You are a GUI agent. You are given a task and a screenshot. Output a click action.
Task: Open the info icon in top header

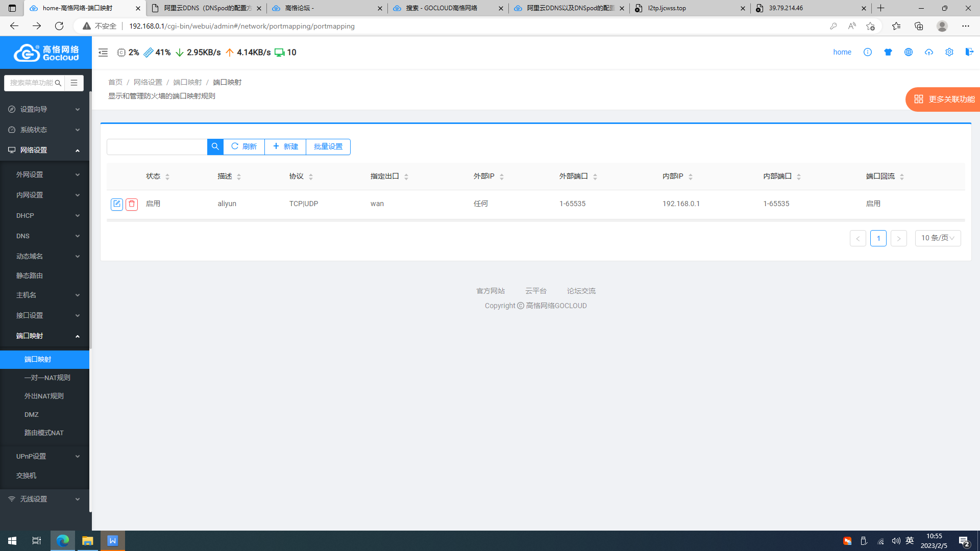tap(868, 52)
